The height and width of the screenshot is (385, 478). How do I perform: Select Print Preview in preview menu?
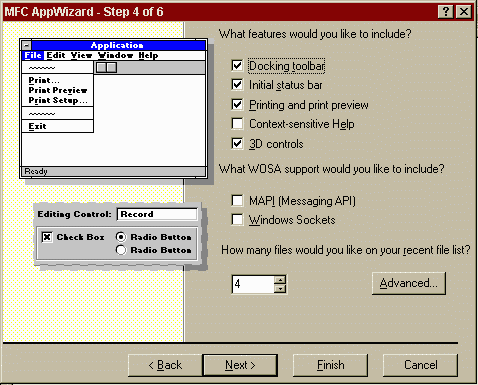[58, 90]
